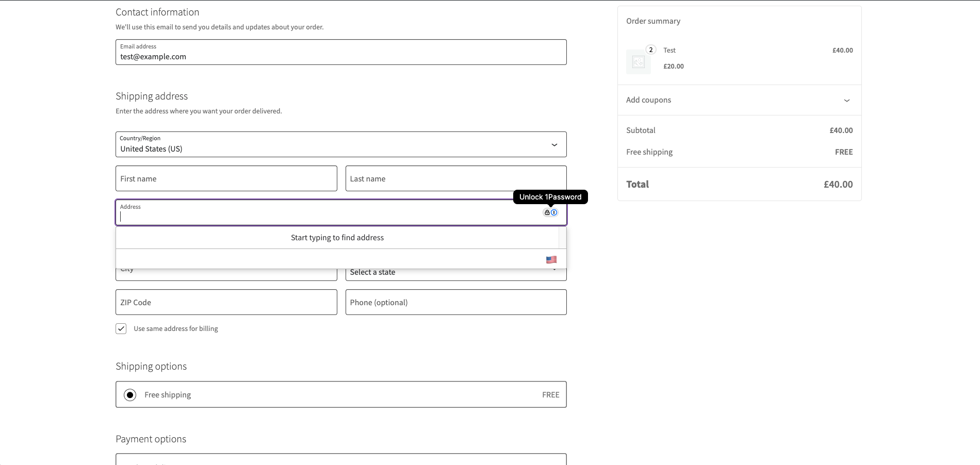
Task: Click the Test product name
Action: (669, 50)
